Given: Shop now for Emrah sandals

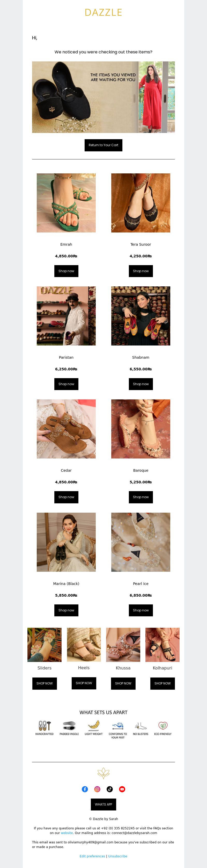Looking at the screenshot, I should pos(66,271).
